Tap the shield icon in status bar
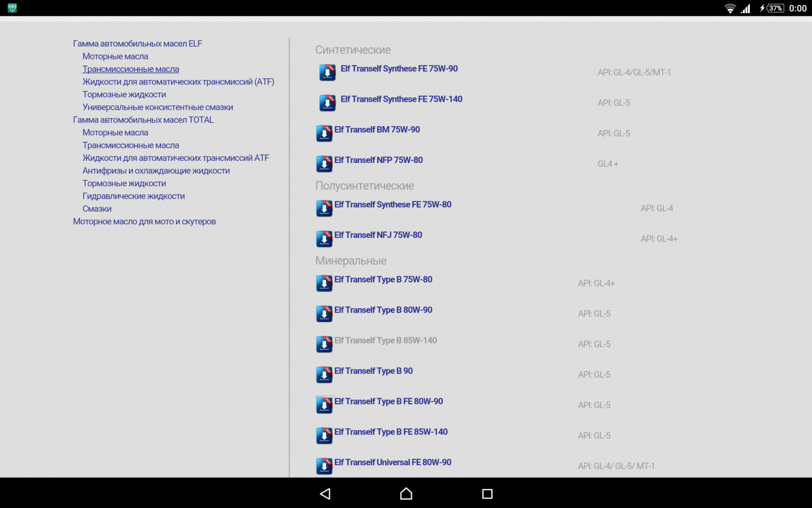The height and width of the screenshot is (508, 812). coord(12,8)
